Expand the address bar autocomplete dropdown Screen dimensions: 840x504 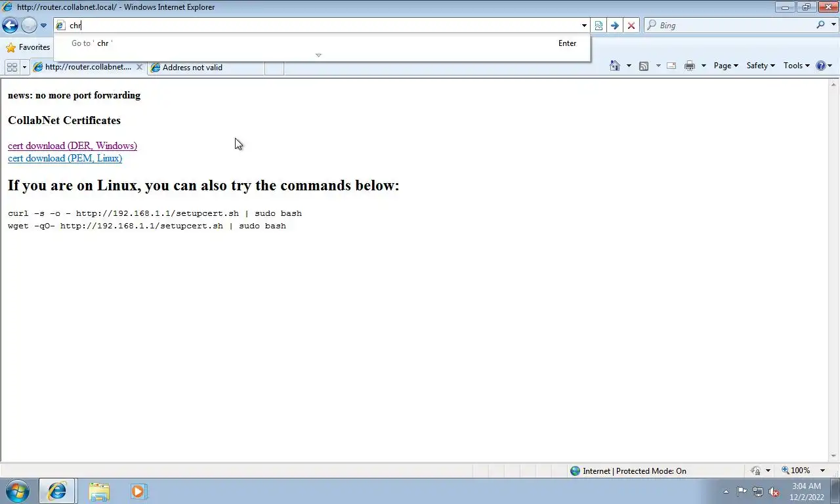[x=584, y=26]
